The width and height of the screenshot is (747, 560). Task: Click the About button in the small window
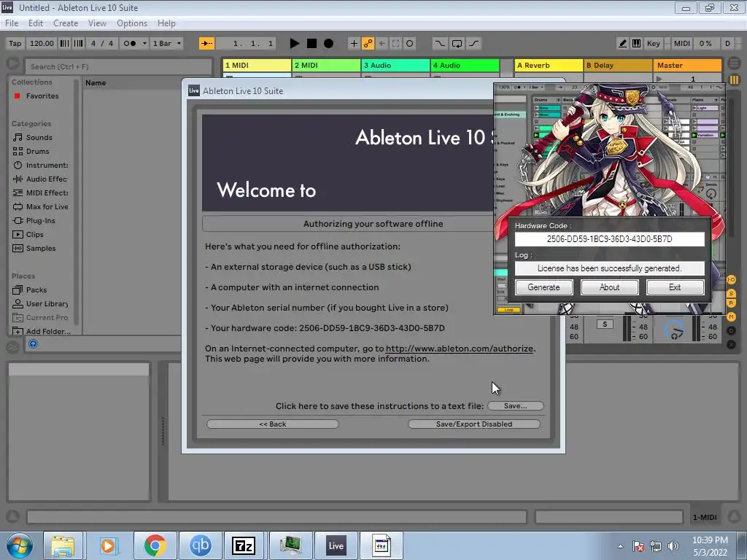pos(609,287)
